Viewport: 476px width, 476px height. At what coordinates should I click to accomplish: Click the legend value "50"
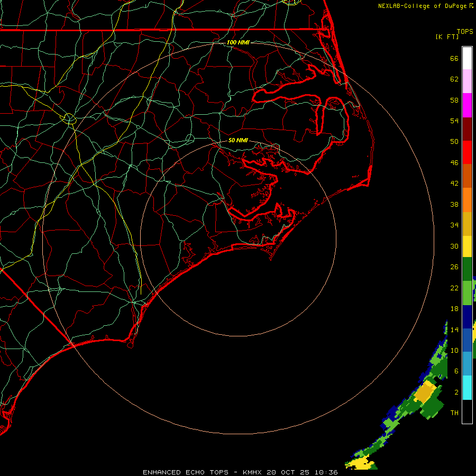pyautogui.click(x=454, y=142)
